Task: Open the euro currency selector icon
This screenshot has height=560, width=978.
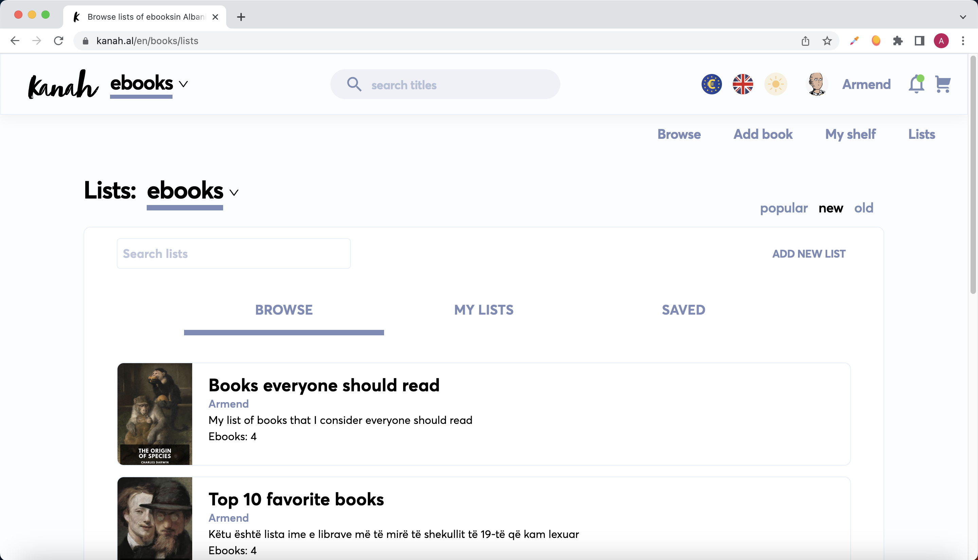Action: [x=711, y=84]
